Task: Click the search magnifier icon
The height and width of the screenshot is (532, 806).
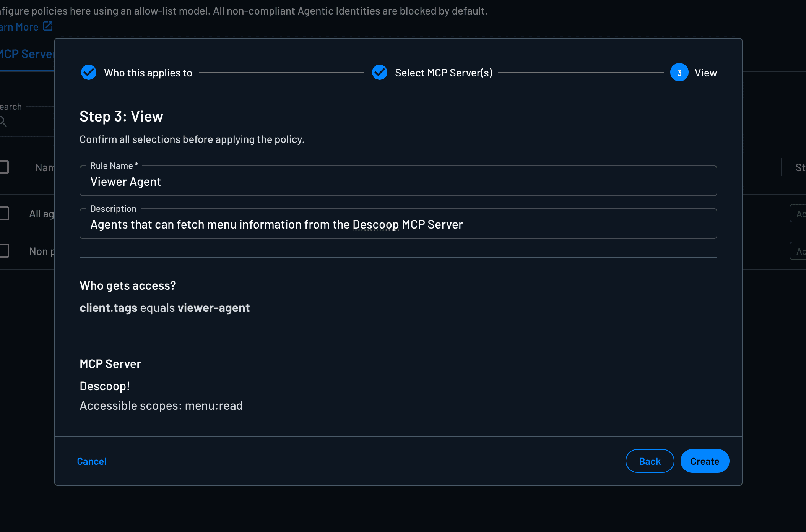Action: 4,122
